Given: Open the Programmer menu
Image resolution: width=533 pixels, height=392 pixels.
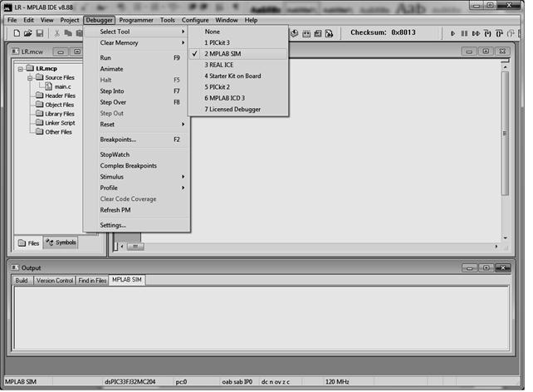Looking at the screenshot, I should coord(136,20).
